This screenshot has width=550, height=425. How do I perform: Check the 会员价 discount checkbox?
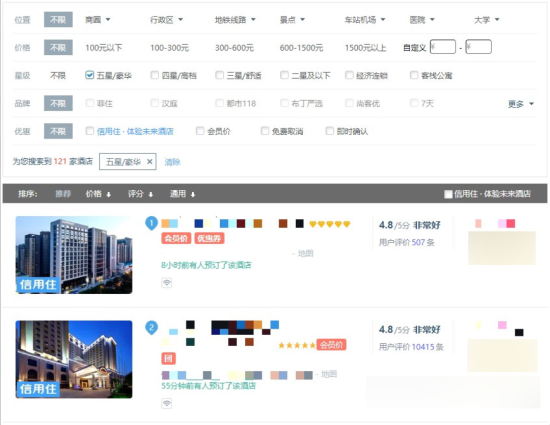(x=200, y=131)
